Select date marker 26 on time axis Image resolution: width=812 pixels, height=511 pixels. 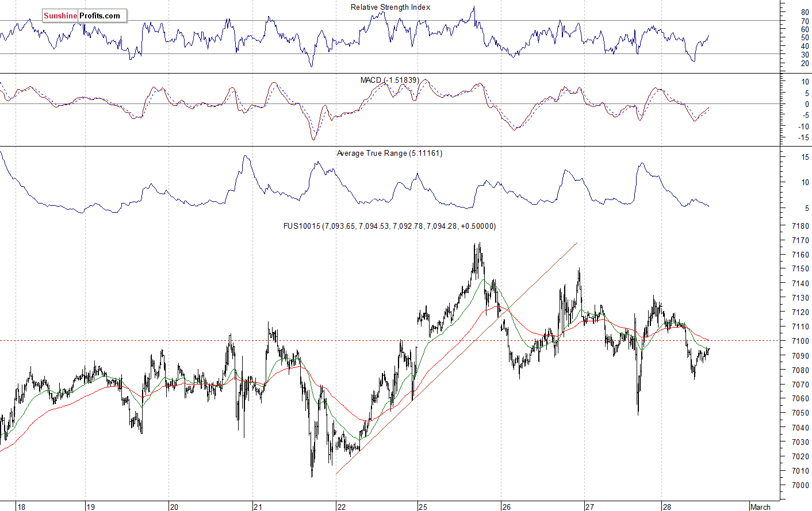point(507,507)
